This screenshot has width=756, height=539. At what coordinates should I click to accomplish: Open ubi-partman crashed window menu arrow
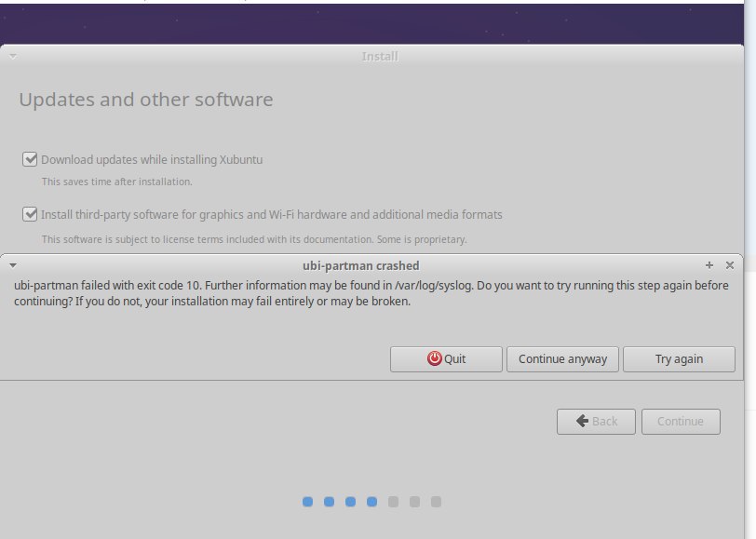13,265
